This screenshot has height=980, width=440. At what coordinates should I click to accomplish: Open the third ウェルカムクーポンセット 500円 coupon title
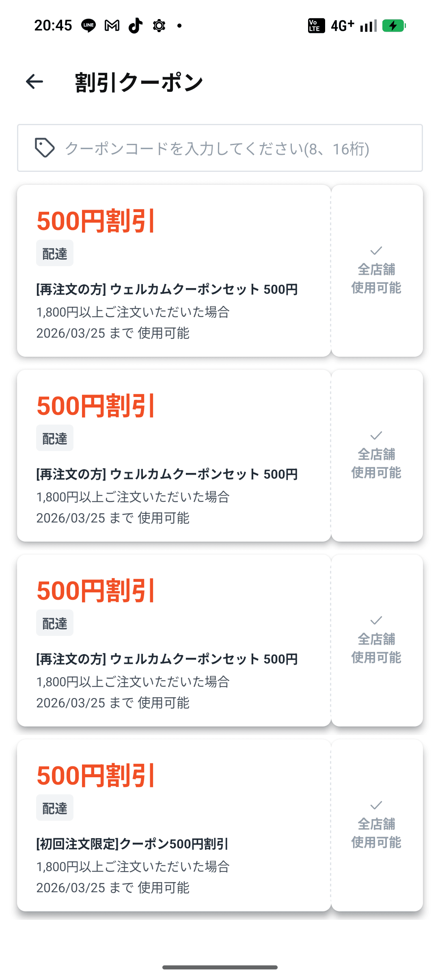[167, 659]
